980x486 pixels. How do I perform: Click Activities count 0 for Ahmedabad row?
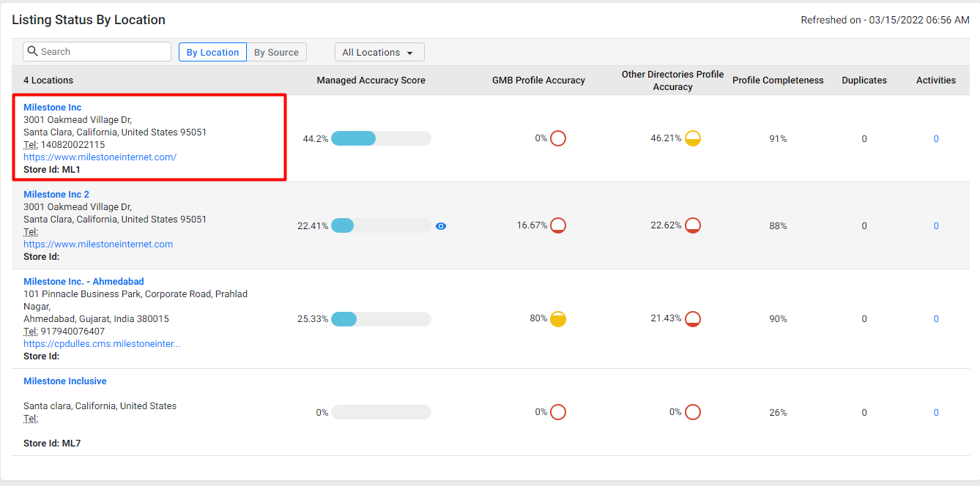point(936,319)
